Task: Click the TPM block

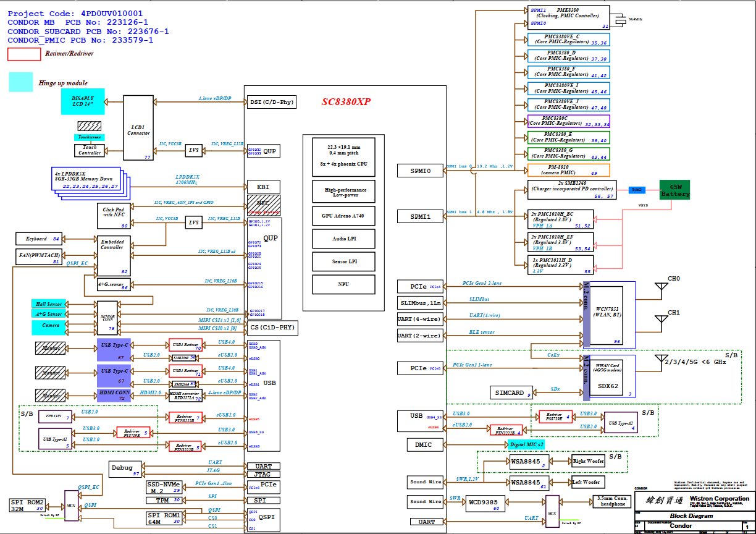Action: point(164,501)
